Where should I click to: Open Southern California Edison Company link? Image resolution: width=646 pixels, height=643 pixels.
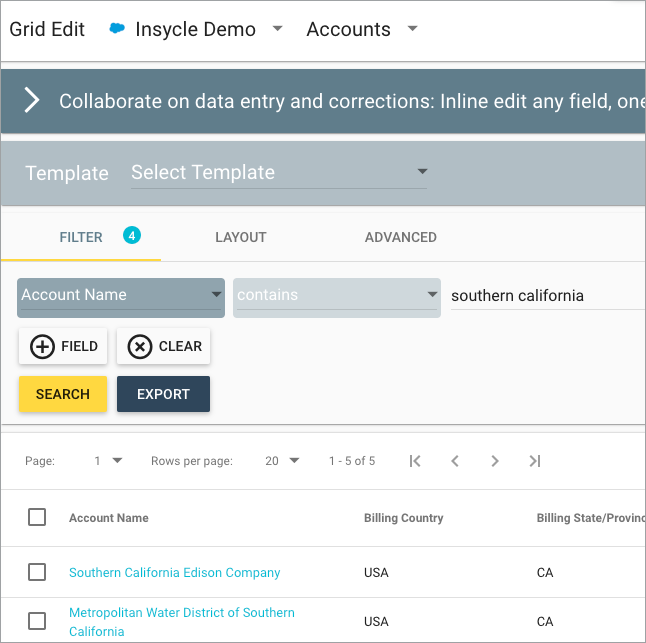pyautogui.click(x=174, y=573)
